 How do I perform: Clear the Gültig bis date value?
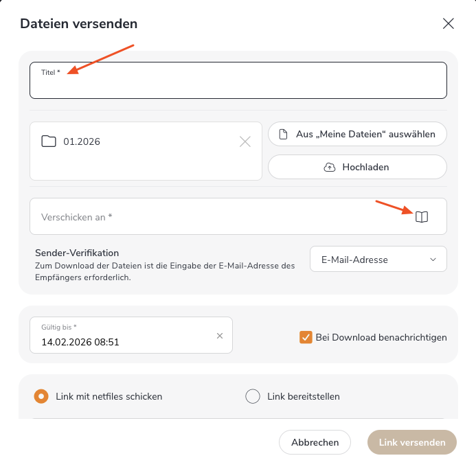220,336
